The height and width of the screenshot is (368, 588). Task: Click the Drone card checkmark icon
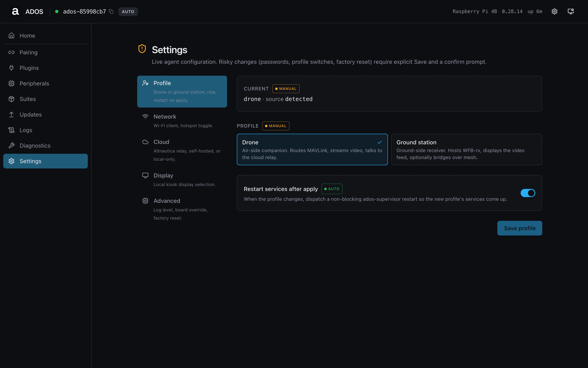pos(380,142)
